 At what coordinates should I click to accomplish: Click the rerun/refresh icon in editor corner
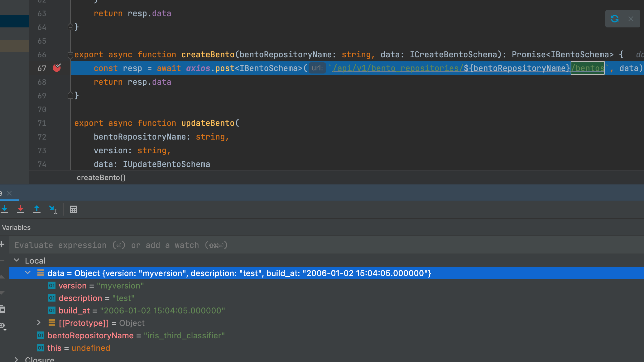(614, 19)
